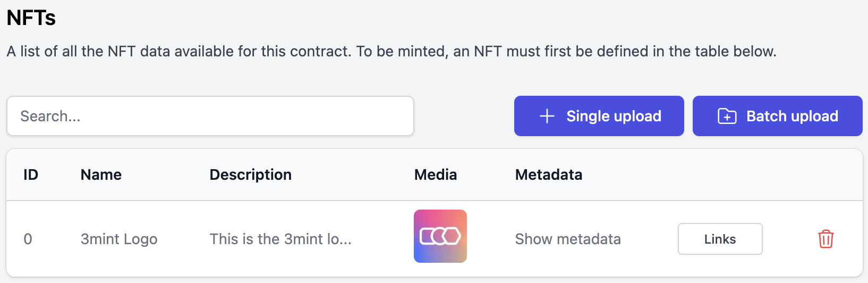Click the ID column header
This screenshot has height=283, width=868.
click(x=31, y=174)
